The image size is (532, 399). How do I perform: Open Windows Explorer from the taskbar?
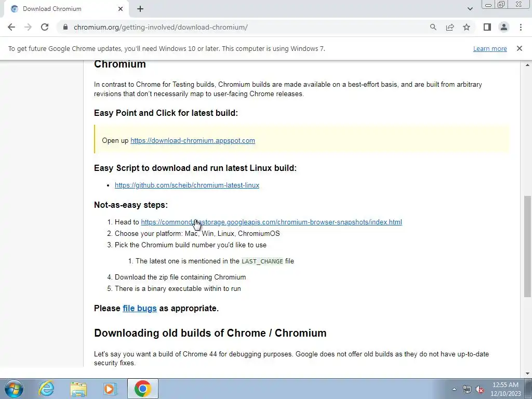click(78, 389)
